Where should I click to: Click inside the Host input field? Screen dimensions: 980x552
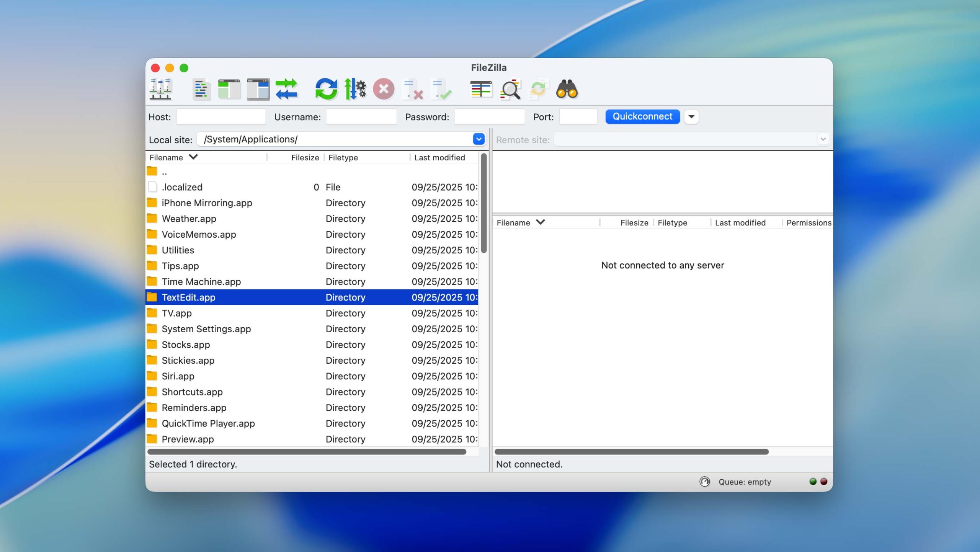(x=221, y=116)
